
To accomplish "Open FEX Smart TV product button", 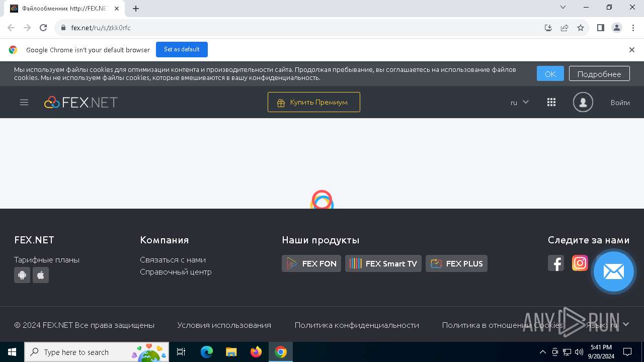I will pyautogui.click(x=383, y=263).
